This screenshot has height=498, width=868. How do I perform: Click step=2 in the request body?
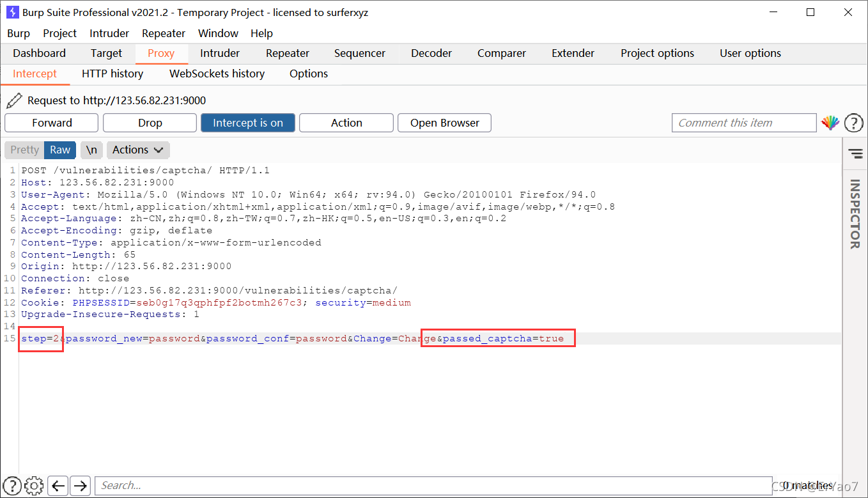click(x=40, y=338)
